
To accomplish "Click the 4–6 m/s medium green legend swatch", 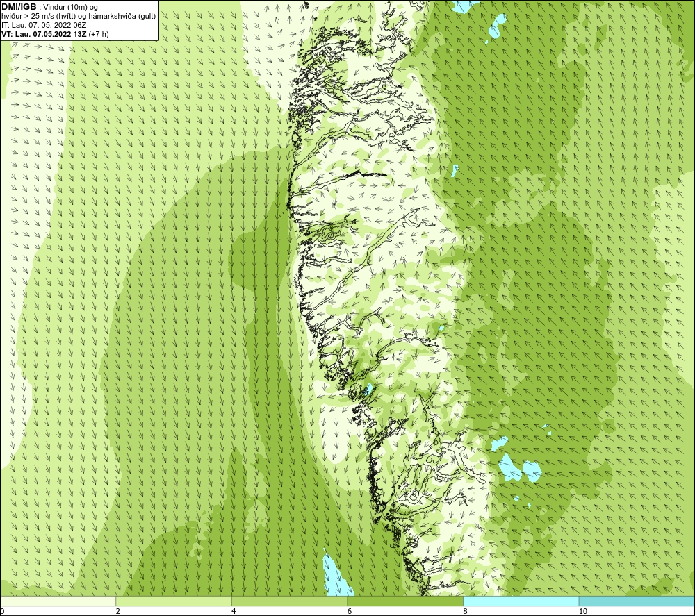I will pyautogui.click(x=289, y=601).
